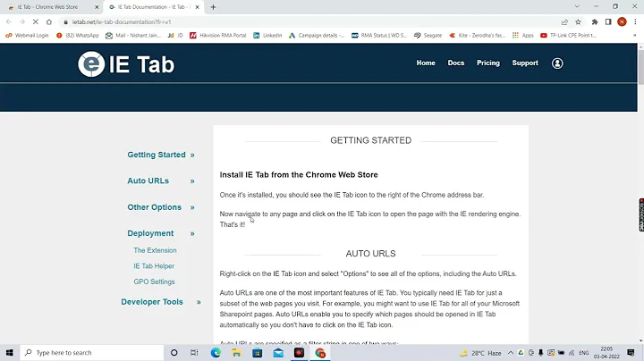Open the RMA Status WD bookmark
This screenshot has width=644, height=361.
point(379,35)
